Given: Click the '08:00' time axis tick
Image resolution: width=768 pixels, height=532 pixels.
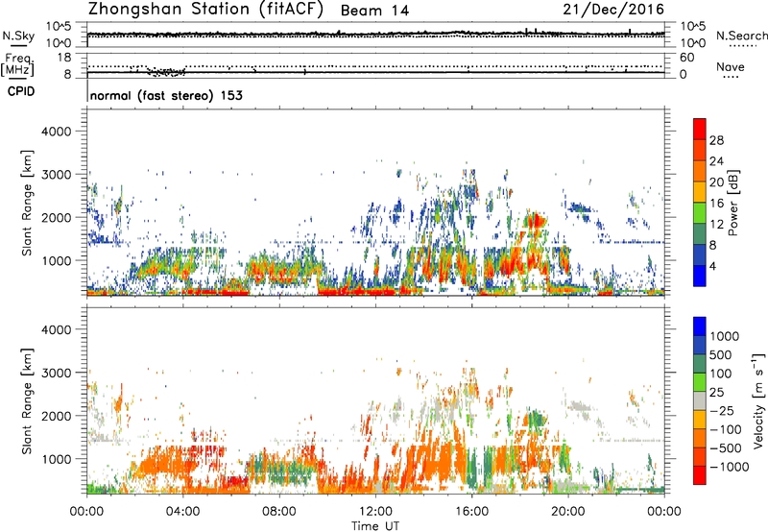Looking at the screenshot, I should click(279, 512).
